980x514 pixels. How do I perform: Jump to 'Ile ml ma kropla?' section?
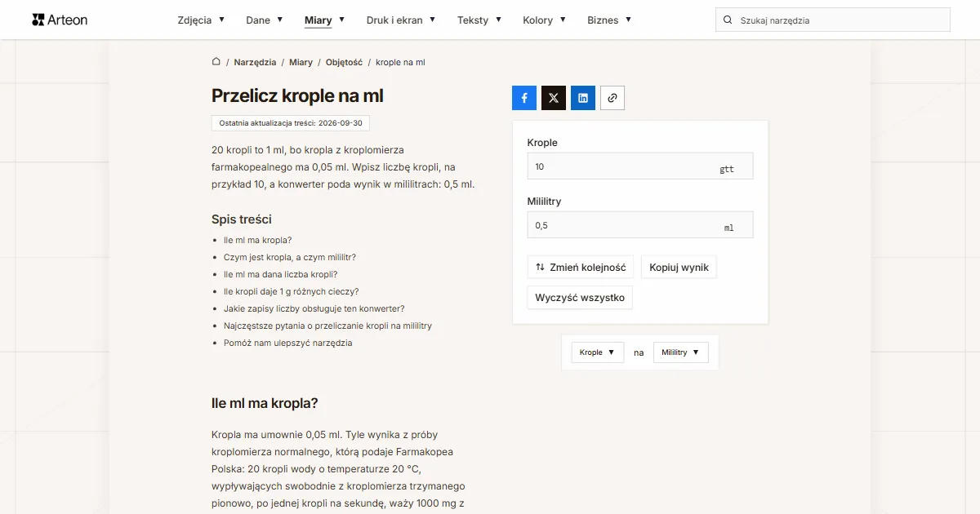pos(257,240)
